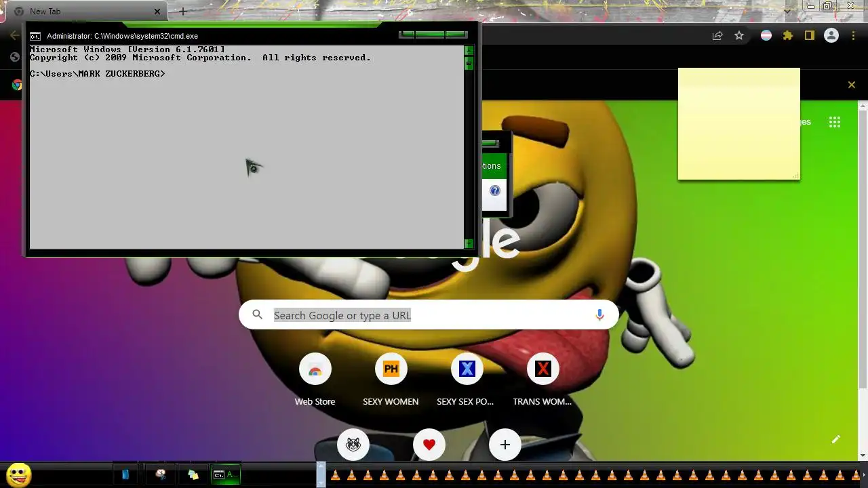Viewport: 868px width, 488px height.
Task: Click the cmd scrollbar up arrow
Action: [x=469, y=50]
